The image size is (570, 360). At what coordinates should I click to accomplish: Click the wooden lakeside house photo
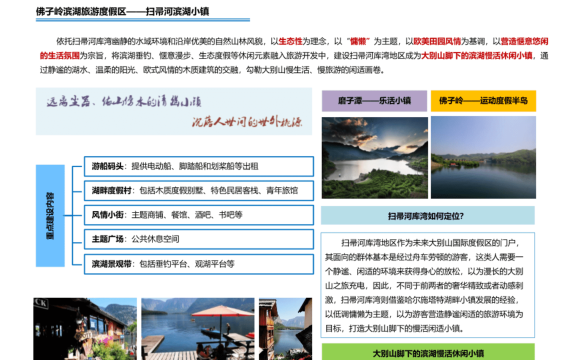[85, 329]
